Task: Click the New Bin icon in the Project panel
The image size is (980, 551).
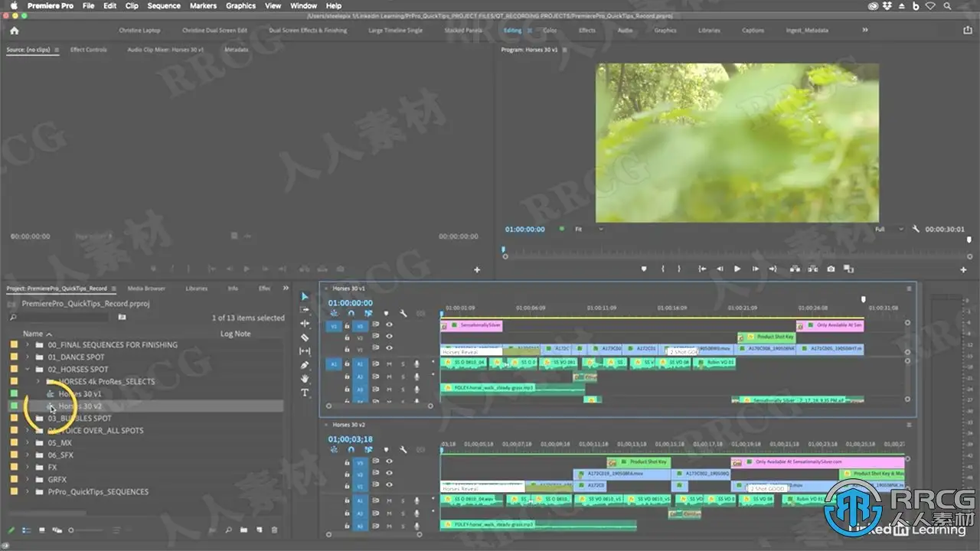Action: point(243,530)
